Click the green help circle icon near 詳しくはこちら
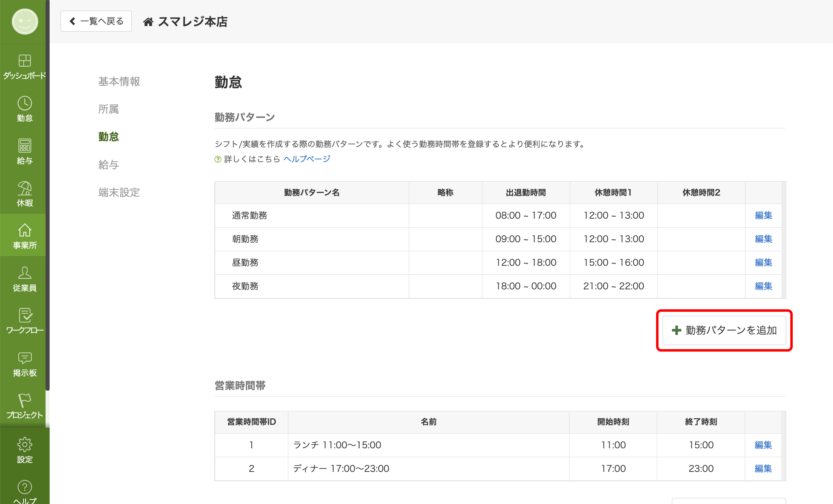Viewport: 833px width, 504px height. tap(218, 159)
